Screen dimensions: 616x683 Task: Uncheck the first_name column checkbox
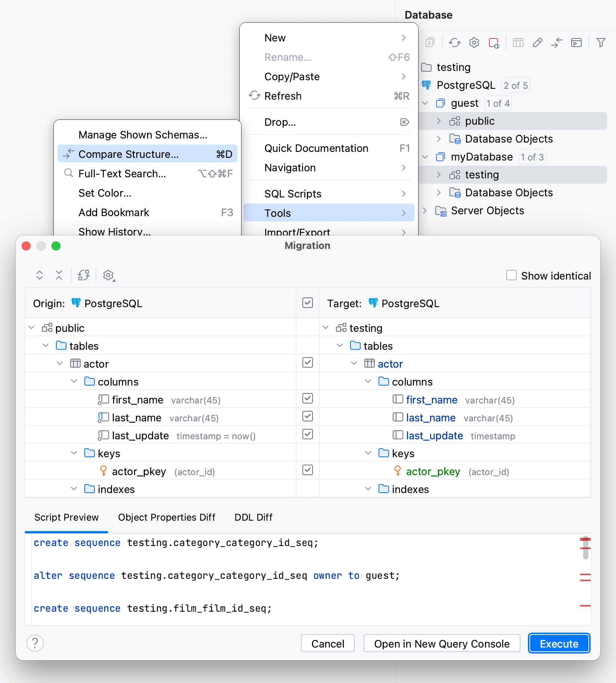307,399
